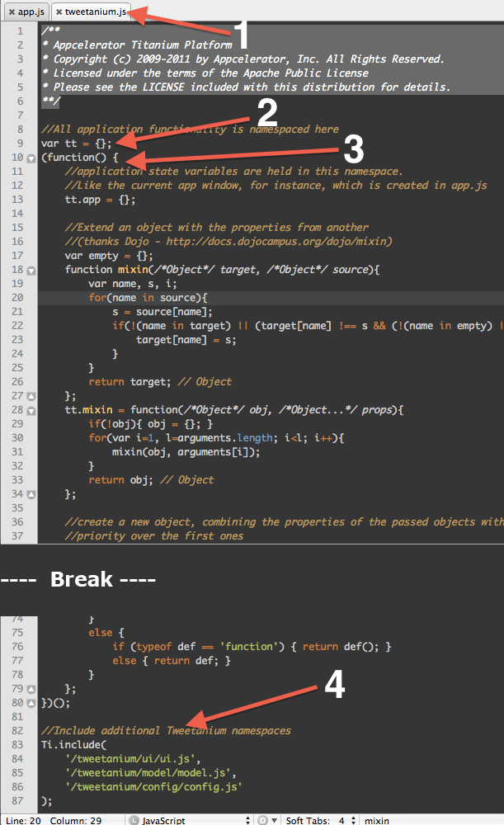The height and width of the screenshot is (825, 504).
Task: Click the 'for(name in source){' line
Action: (148, 298)
